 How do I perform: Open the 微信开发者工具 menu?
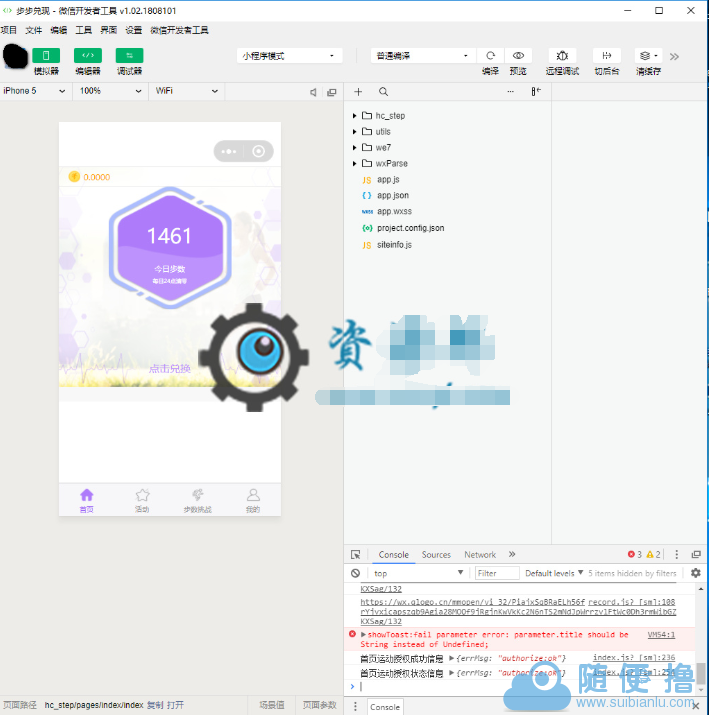point(179,30)
